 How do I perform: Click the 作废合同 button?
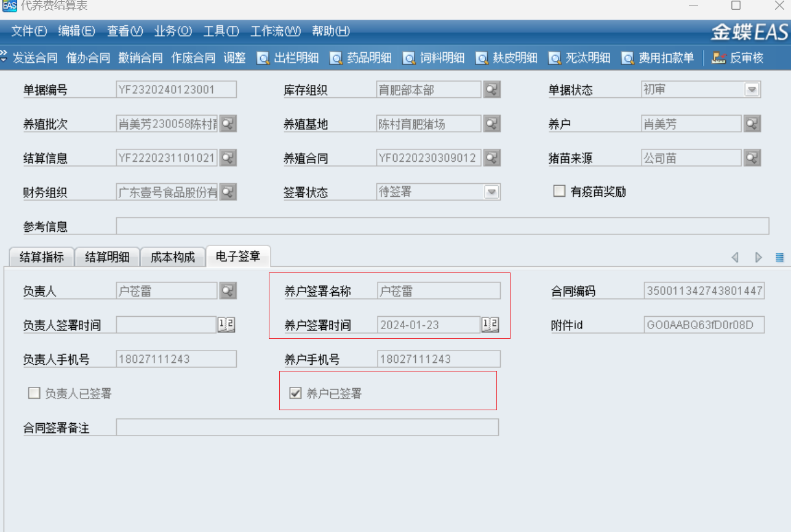pyautogui.click(x=193, y=58)
